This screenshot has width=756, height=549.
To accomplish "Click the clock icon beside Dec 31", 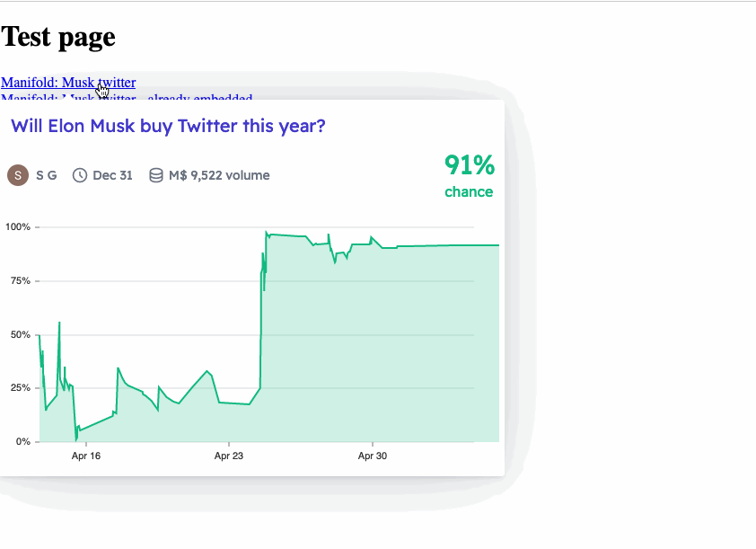I will 80,175.
